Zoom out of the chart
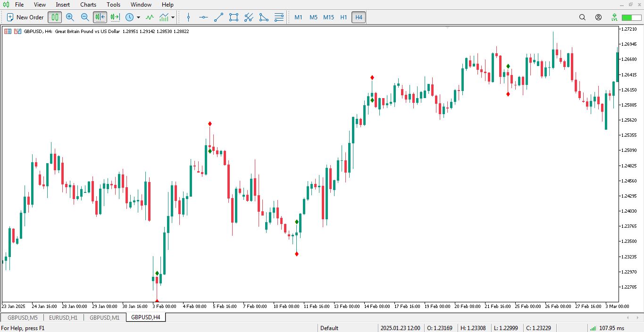This screenshot has width=644, height=332. 85,17
